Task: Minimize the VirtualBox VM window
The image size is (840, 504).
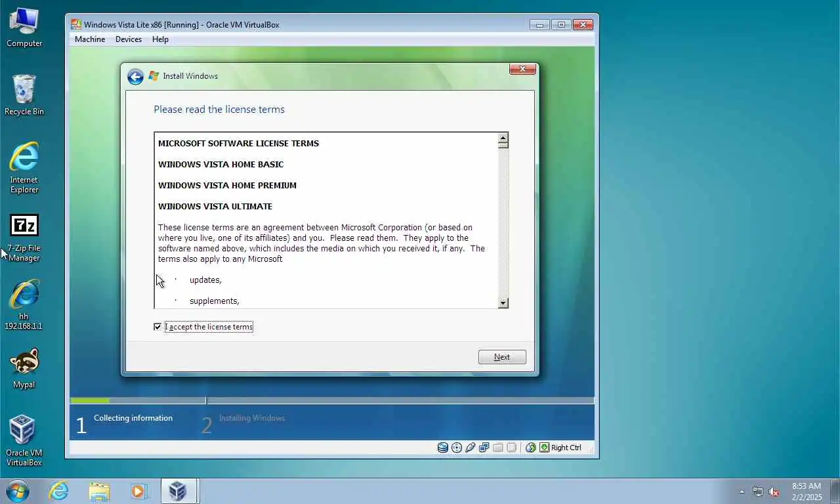Action: 539,25
